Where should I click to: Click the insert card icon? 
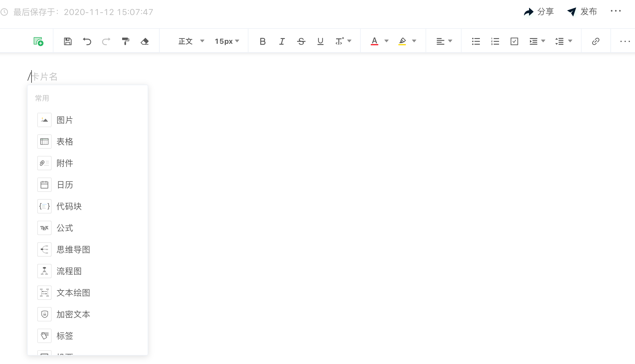tap(38, 41)
